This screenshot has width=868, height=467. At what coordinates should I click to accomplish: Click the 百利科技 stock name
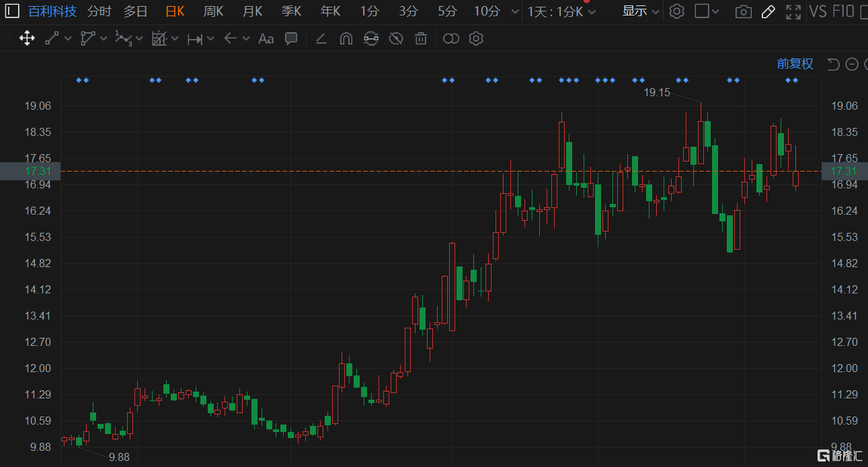[x=52, y=11]
